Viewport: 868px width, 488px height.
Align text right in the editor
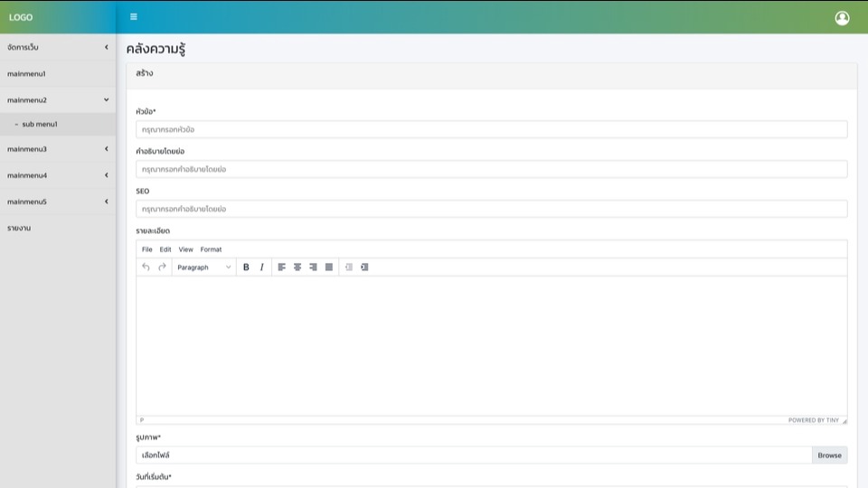point(313,267)
